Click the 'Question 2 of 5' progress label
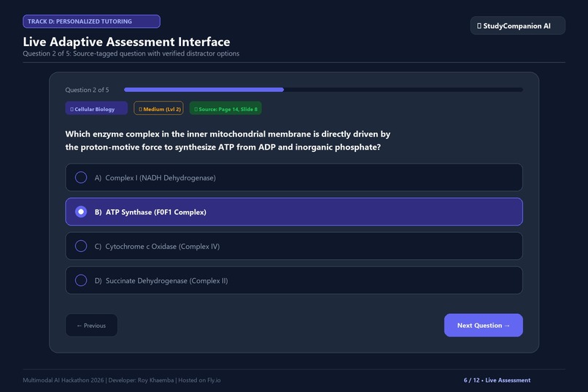The image size is (588, 392). tap(87, 90)
